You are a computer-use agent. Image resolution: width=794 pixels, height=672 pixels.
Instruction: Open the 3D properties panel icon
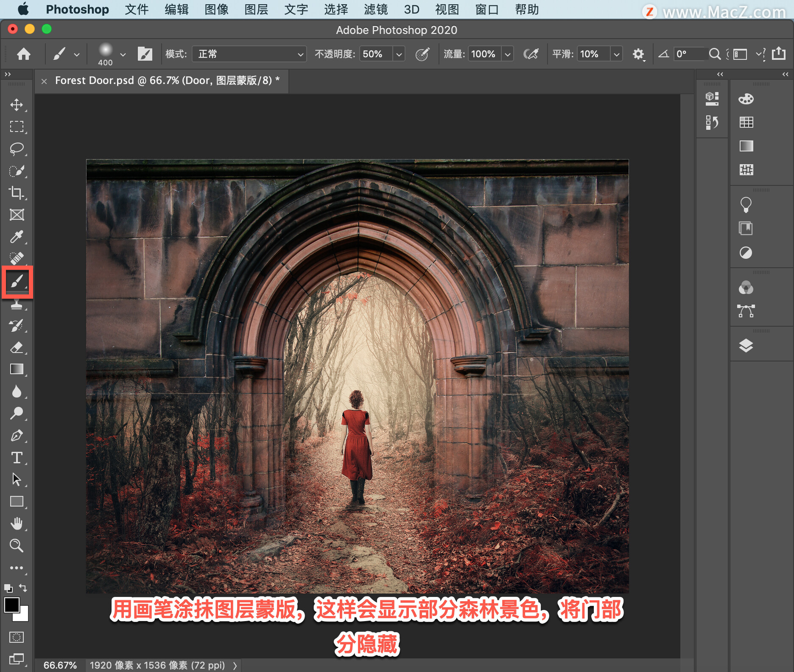712,99
